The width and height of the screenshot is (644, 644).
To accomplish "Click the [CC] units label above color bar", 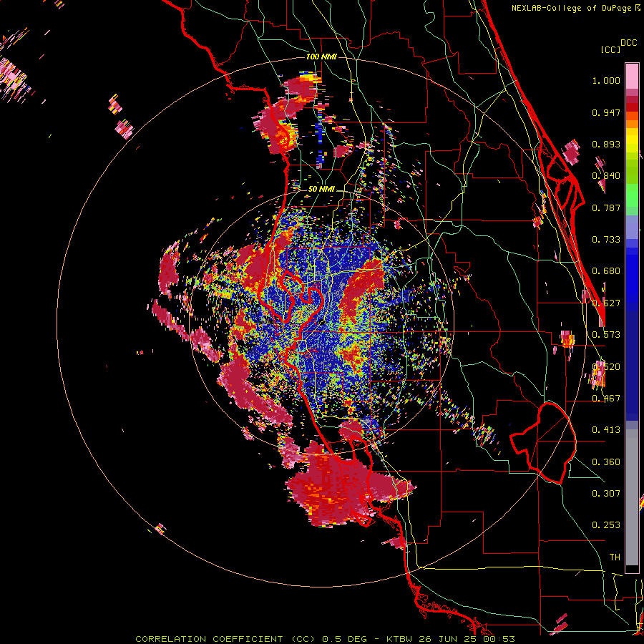I will point(610,49).
